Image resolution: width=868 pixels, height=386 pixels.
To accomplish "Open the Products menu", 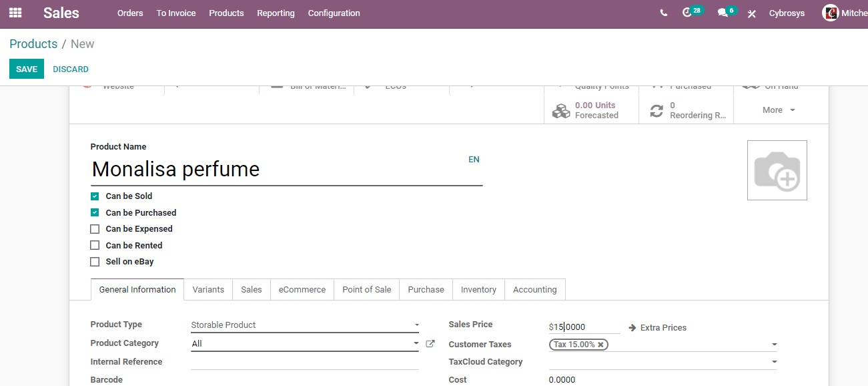I will click(226, 13).
